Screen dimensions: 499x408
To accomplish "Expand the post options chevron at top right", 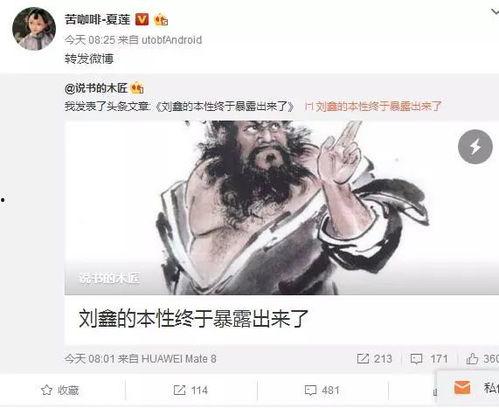I will 495,12.
